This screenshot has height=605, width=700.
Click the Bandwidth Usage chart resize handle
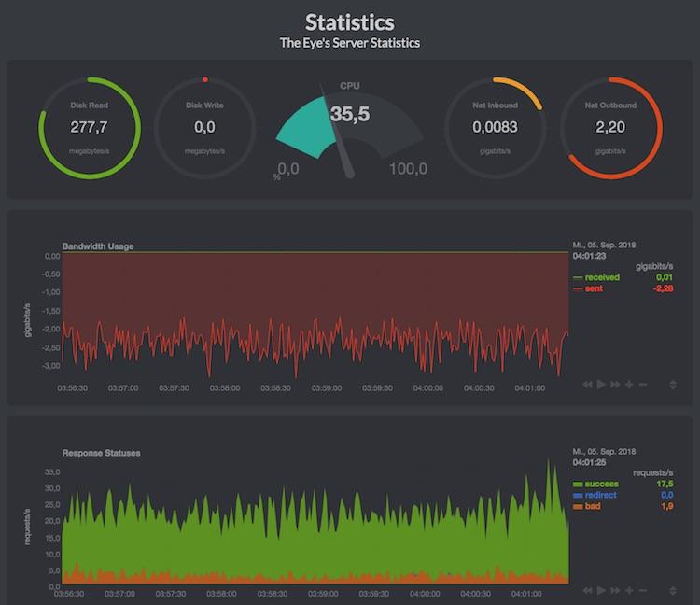coord(673,385)
